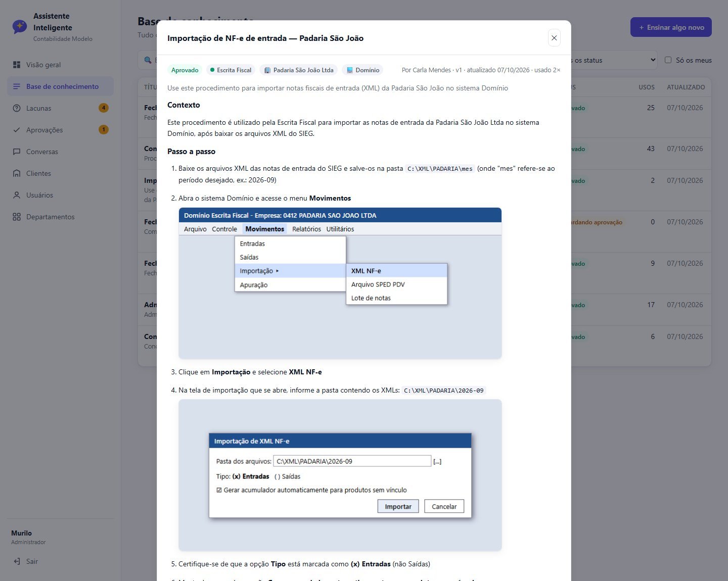
Task: Click the search magnifier icon
Action: [x=148, y=60]
